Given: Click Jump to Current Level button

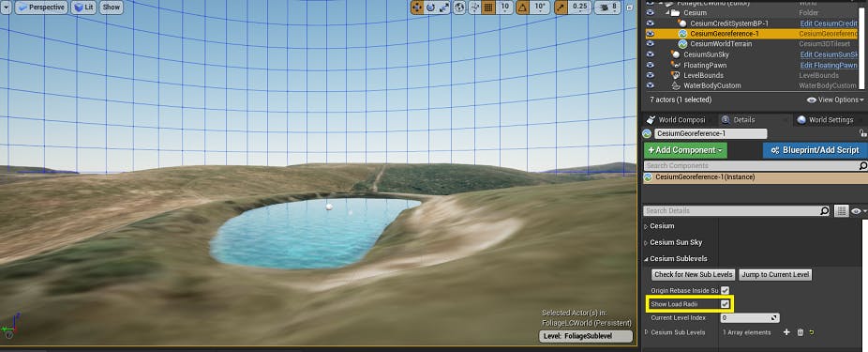Looking at the screenshot, I should pyautogui.click(x=775, y=274).
